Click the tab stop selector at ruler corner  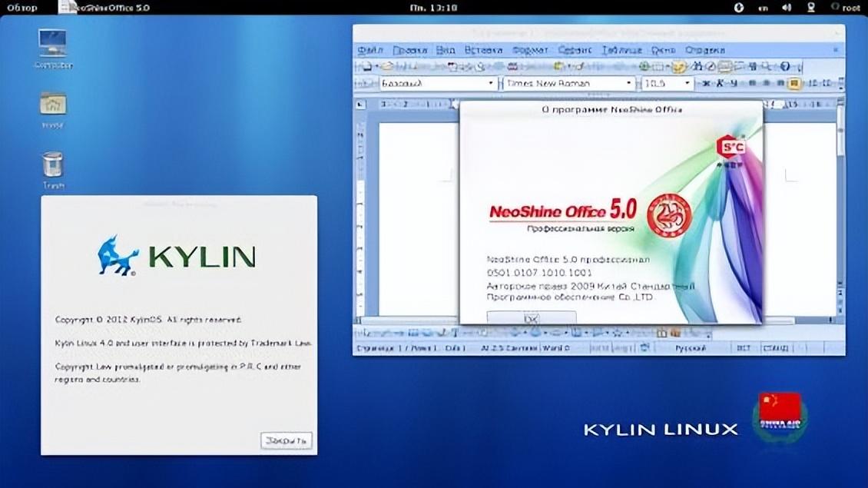pyautogui.click(x=360, y=105)
